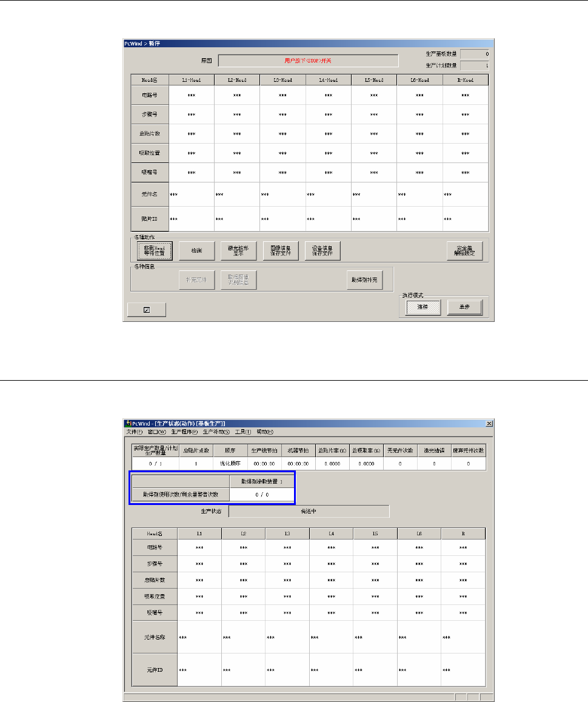This screenshot has width=588, height=702.
Task: Click the 吸嘴号 row header in the production status table
Action: [155, 612]
